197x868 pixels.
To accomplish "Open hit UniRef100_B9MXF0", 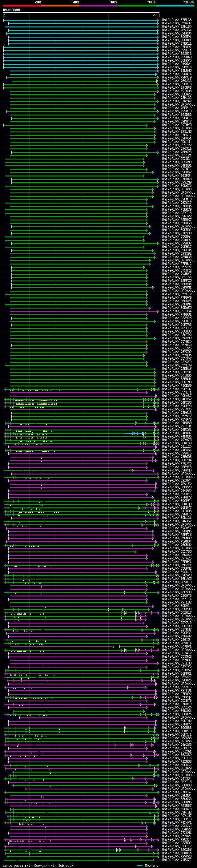I will click(176, 67).
